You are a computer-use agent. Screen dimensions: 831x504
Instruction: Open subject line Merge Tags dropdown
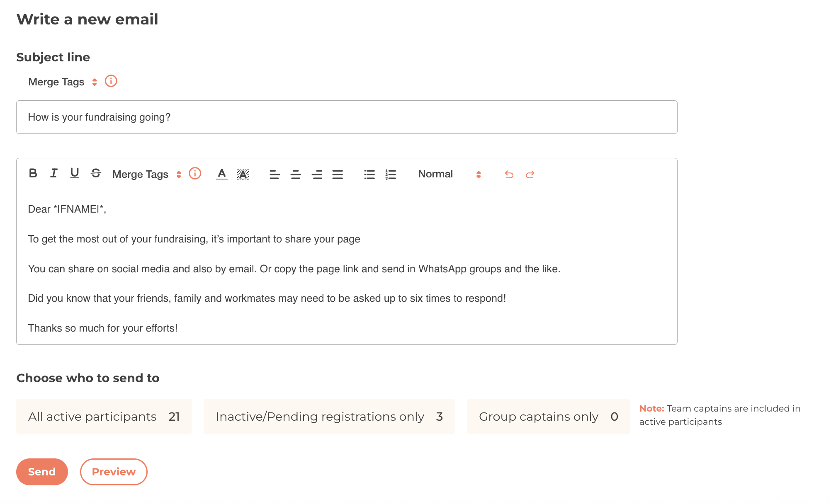[x=62, y=82]
